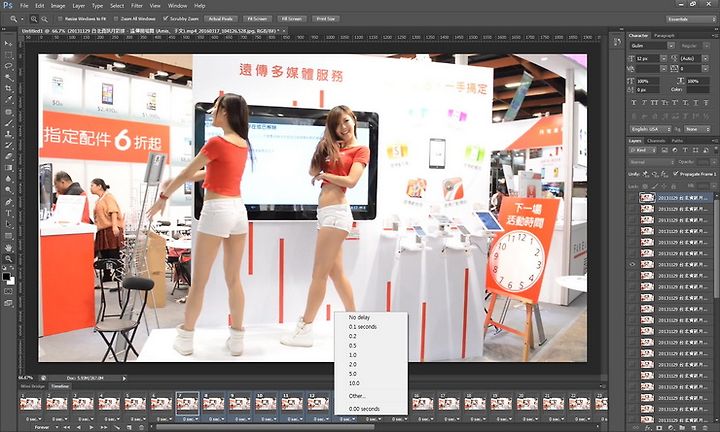
Task: Click the duplicate selected frames icon
Action: tap(129, 427)
